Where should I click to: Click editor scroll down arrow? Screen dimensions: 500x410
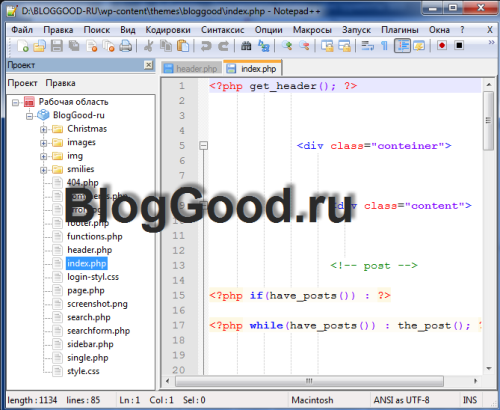(489, 369)
